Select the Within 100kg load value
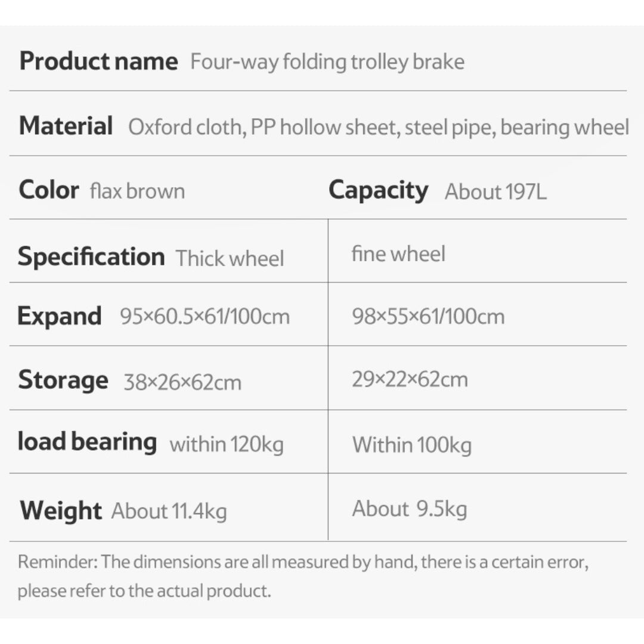 pos(411,445)
